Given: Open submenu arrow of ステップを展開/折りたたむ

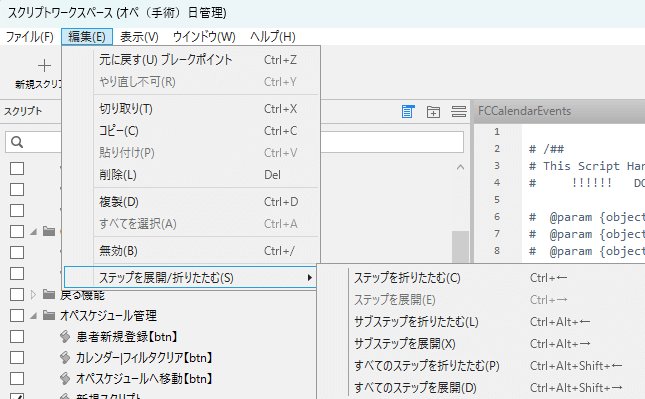Looking at the screenshot, I should [310, 278].
